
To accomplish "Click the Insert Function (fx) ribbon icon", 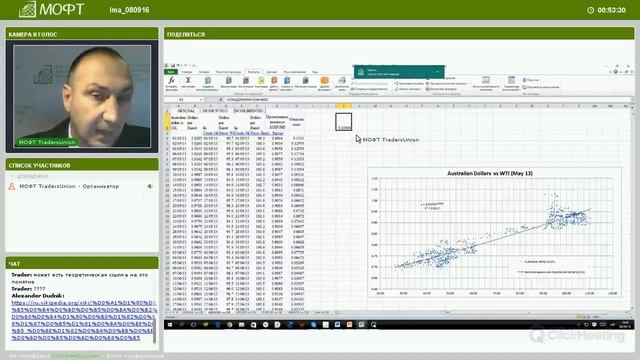I will 171,82.
